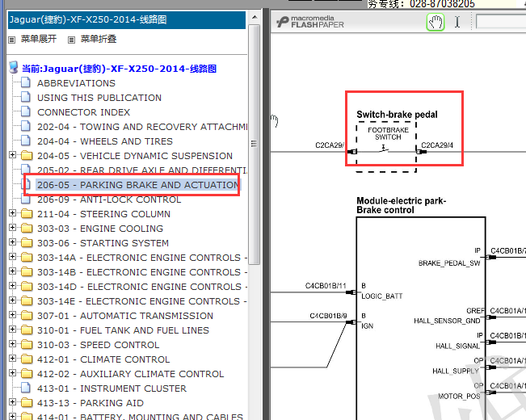Select 206-05 Parking Brake and Actuation
526x420 pixels.
[138, 185]
